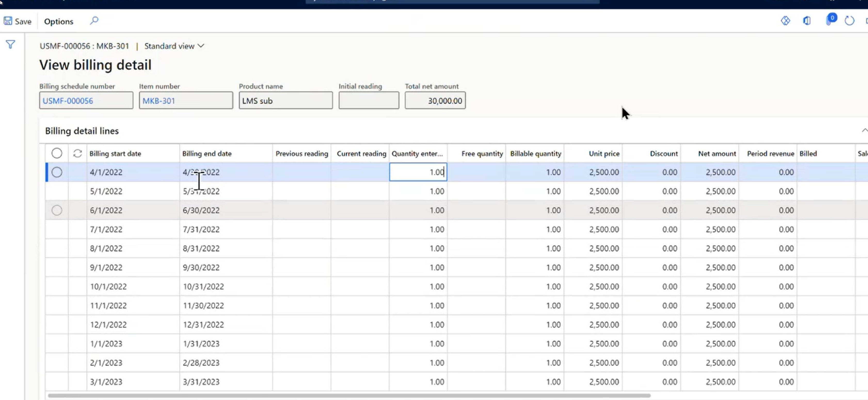This screenshot has height=400, width=868.
Task: Click the session refresh icon at top right
Action: pos(849,21)
